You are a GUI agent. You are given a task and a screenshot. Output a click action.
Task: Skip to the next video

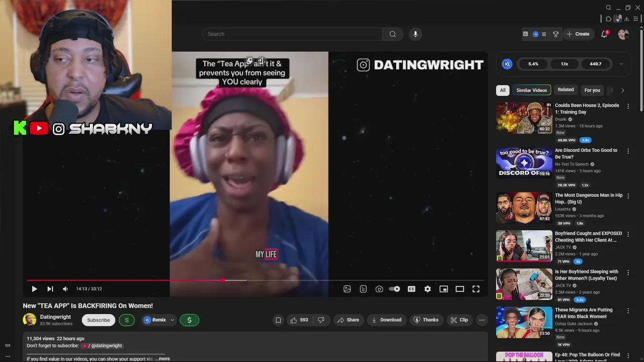pyautogui.click(x=50, y=289)
